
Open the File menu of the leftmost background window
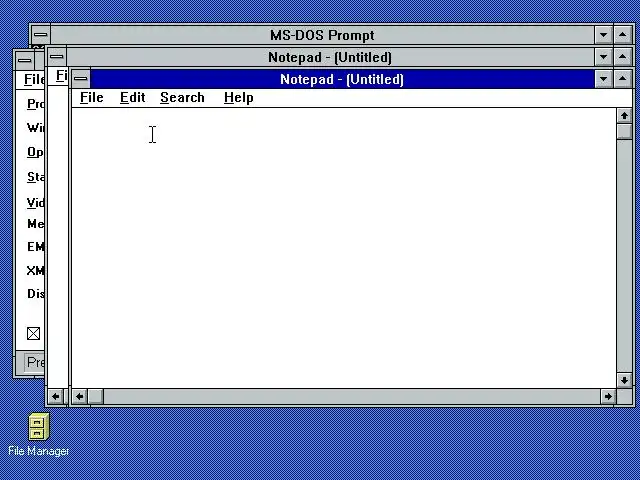point(34,79)
